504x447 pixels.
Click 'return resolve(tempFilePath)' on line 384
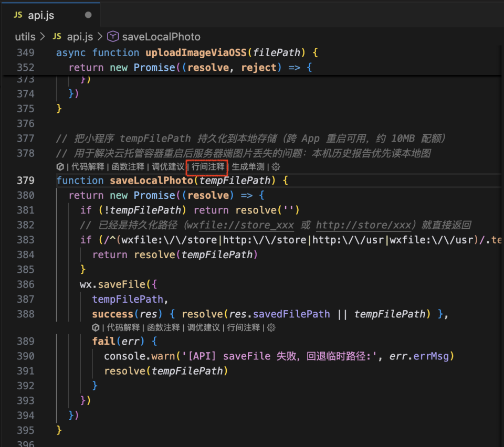(175, 254)
